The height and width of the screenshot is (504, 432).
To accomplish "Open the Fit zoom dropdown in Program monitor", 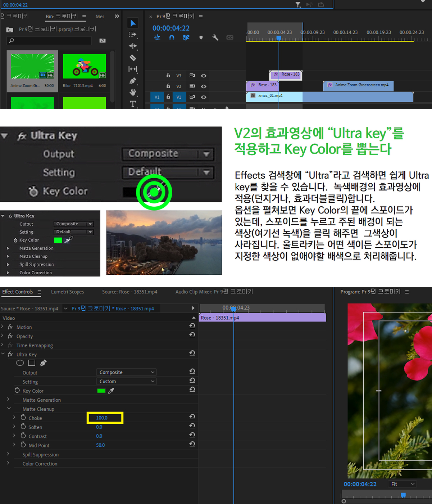I will point(403,484).
